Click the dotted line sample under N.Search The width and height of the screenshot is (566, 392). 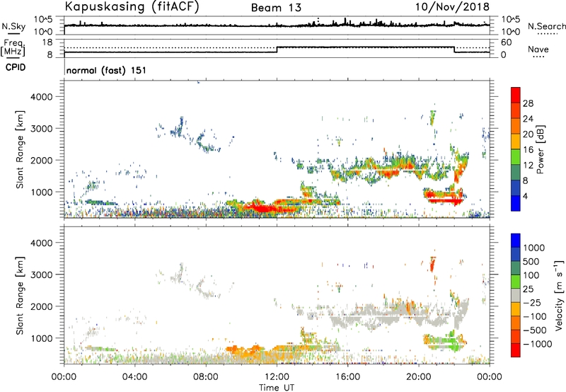tap(547, 33)
